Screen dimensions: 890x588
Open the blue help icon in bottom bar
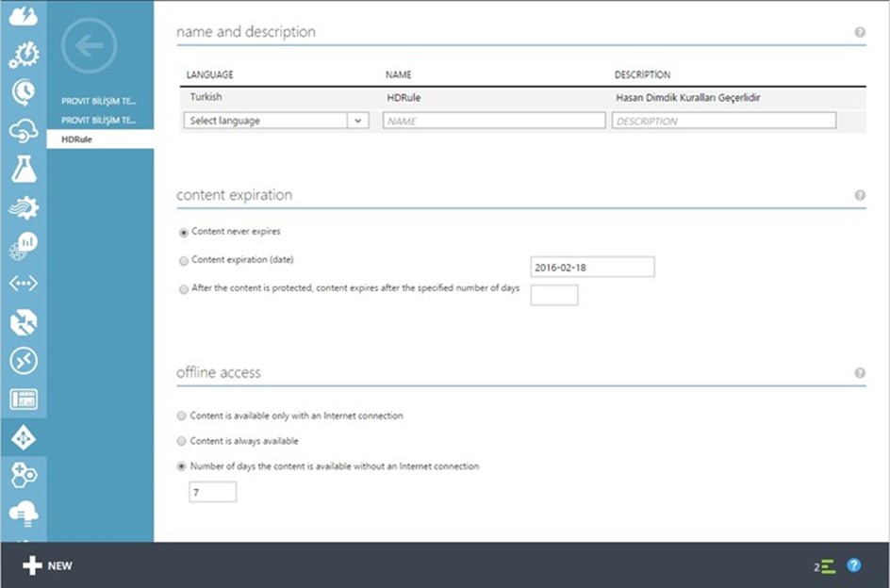click(853, 565)
